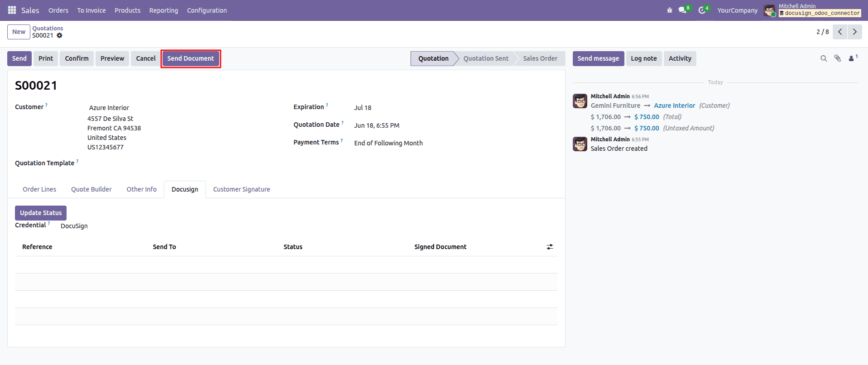
Task: Open the Configuration menu
Action: pos(207,10)
